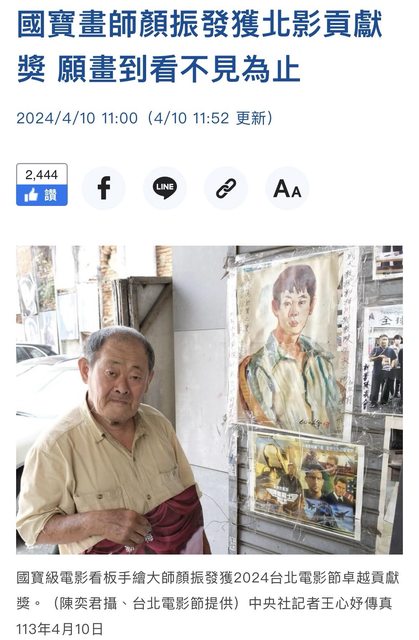Screen dimensions: 419x640
Task: Select the 2024/4/10 11:00 publish time
Action: tap(77, 118)
